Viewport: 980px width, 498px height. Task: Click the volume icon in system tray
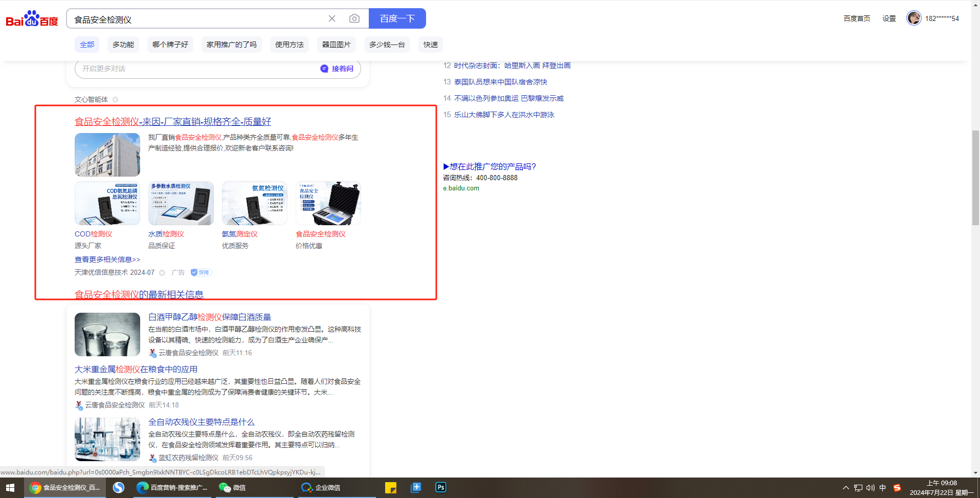(x=871, y=488)
